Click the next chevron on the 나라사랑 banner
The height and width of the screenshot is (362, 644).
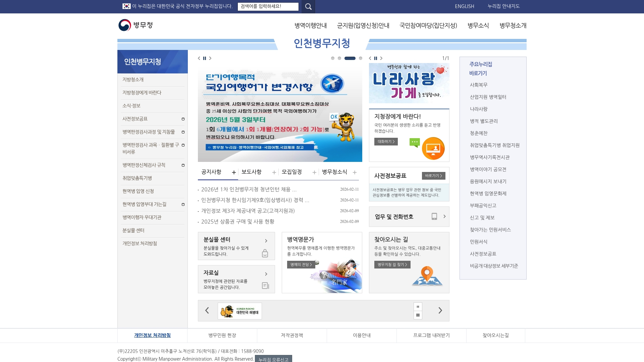click(381, 58)
